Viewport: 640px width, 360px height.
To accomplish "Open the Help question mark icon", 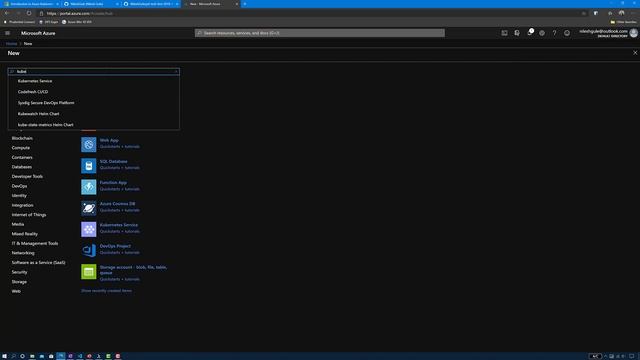I will click(554, 33).
